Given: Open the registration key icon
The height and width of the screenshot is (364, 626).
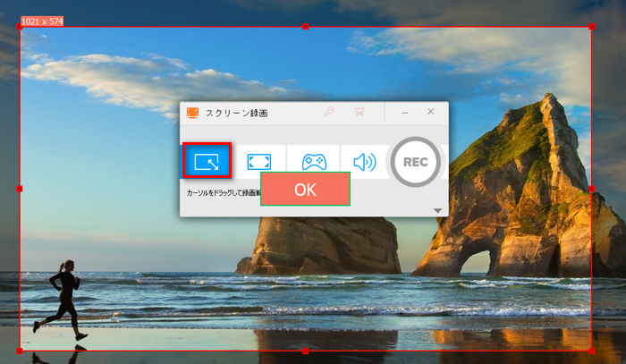Looking at the screenshot, I should point(329,112).
